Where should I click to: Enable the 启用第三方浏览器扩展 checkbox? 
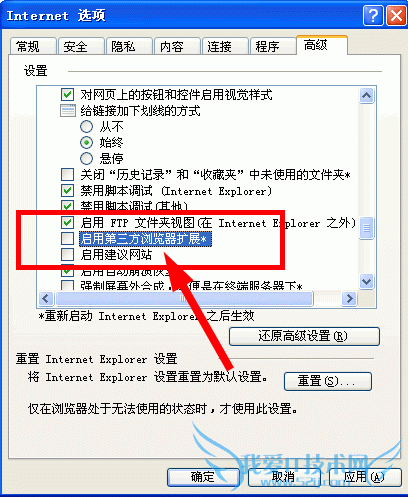(x=68, y=239)
